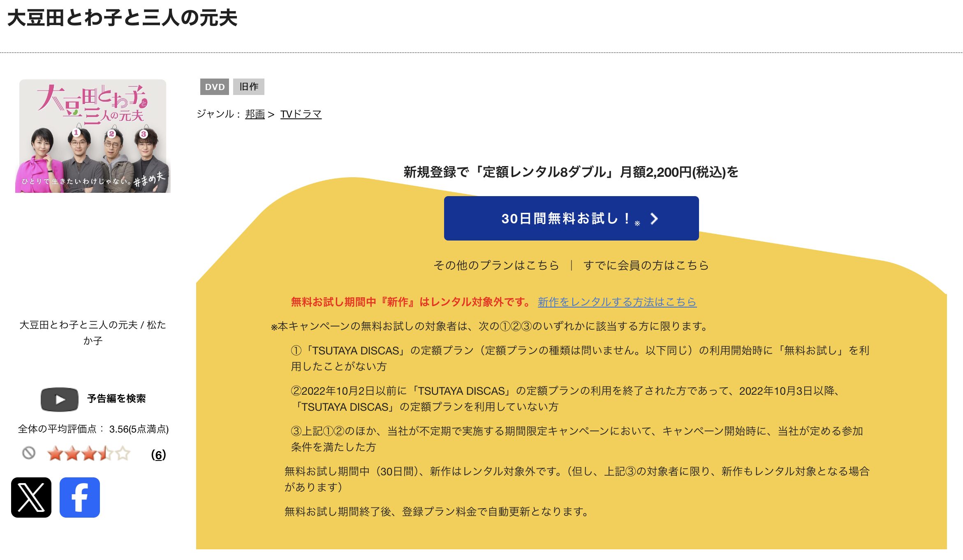
Task: Click the 定額レンタル8ダブル price headline
Action: [571, 172]
